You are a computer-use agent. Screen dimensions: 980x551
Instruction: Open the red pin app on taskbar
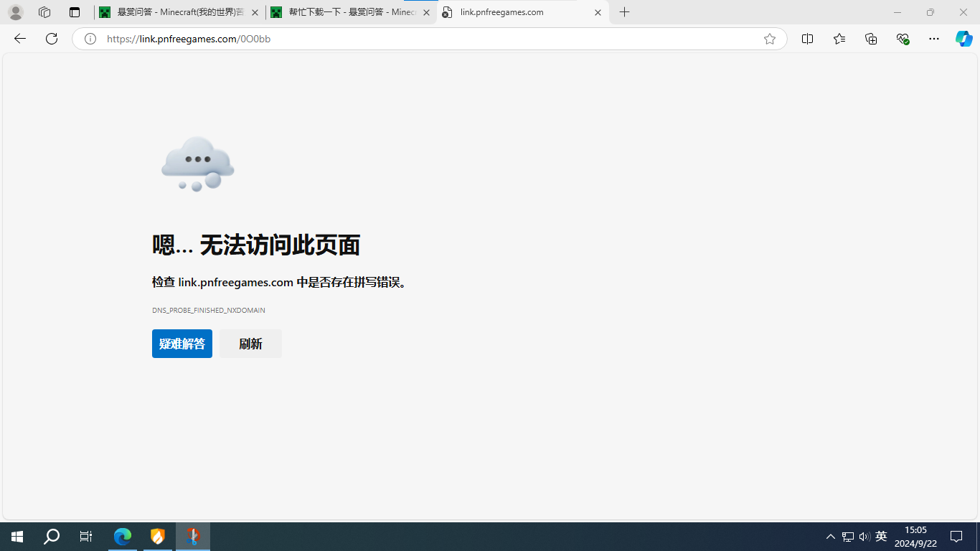click(193, 537)
